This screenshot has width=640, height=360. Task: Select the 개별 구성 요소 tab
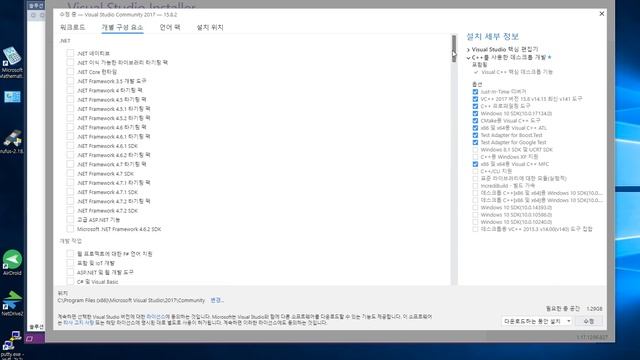pyautogui.click(x=122, y=27)
